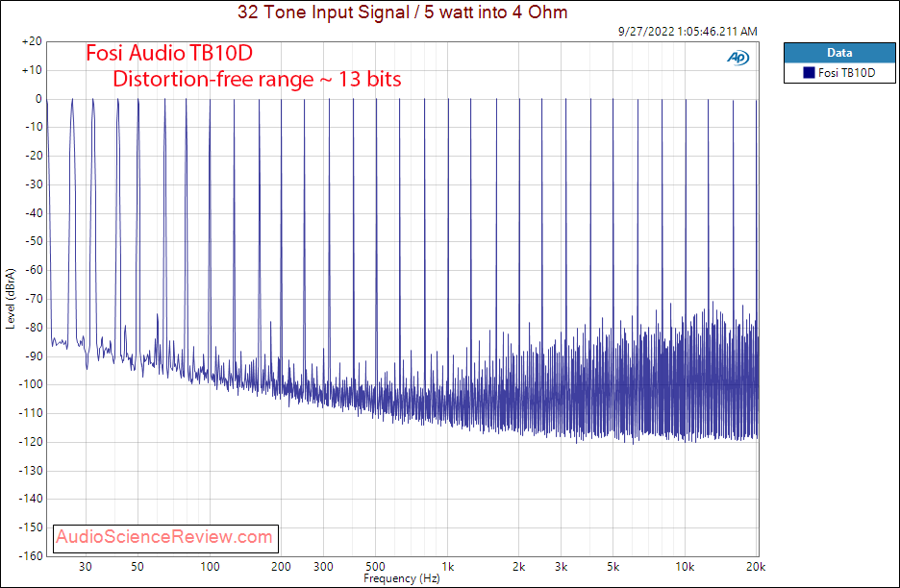
Task: Select the "Distortion-free range ~ 13 bits" annotation
Action: 257,79
